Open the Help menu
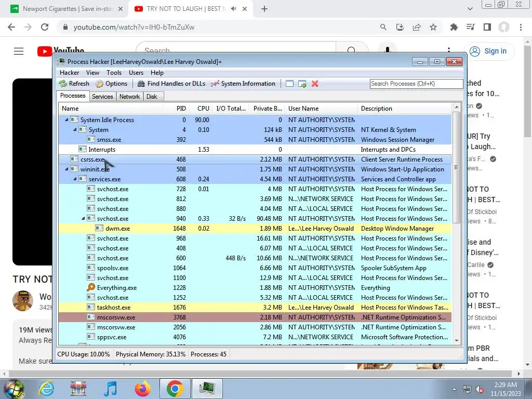Screen dimensions: 532x399 pos(157,73)
